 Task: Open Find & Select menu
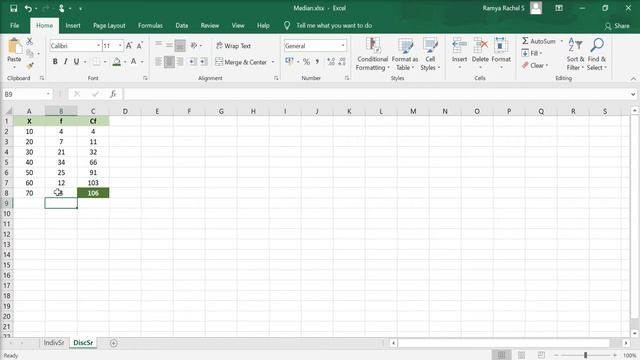(597, 54)
